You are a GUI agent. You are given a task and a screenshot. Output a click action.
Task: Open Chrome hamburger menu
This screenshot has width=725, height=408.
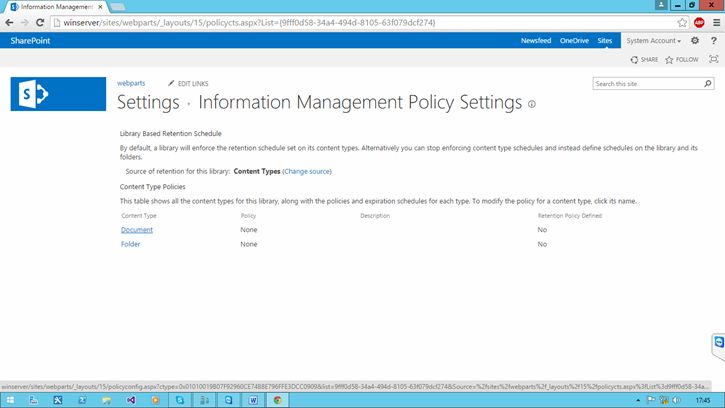(x=716, y=23)
